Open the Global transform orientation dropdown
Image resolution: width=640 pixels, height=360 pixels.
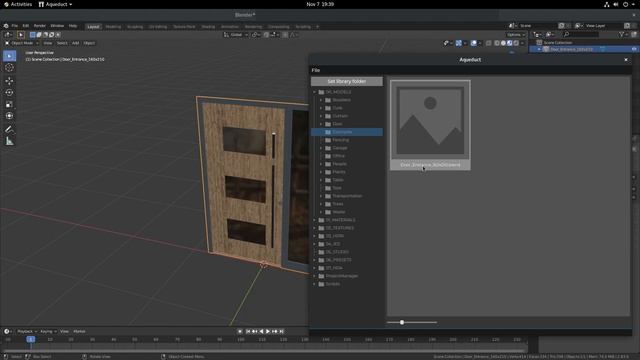click(236, 35)
